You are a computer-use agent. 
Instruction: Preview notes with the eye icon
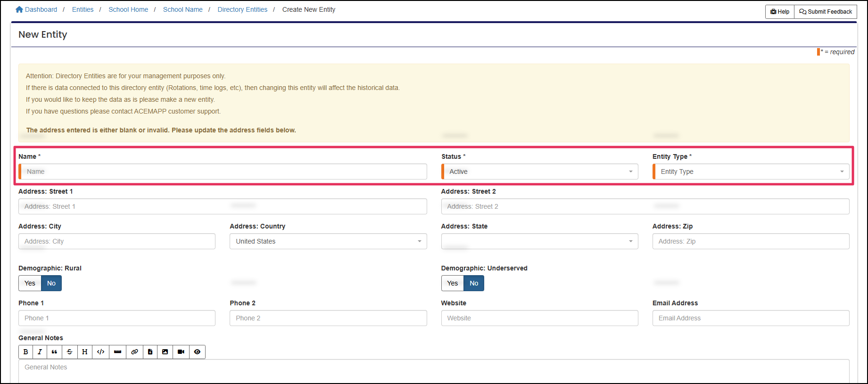click(198, 352)
